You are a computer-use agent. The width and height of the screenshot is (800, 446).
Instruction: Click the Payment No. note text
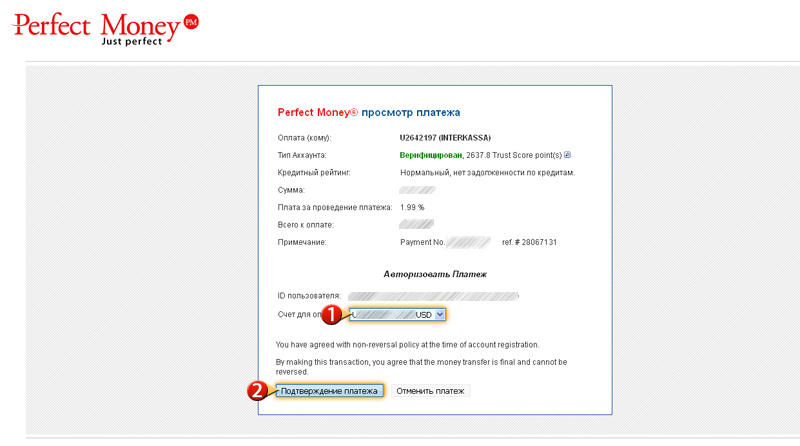tap(422, 242)
